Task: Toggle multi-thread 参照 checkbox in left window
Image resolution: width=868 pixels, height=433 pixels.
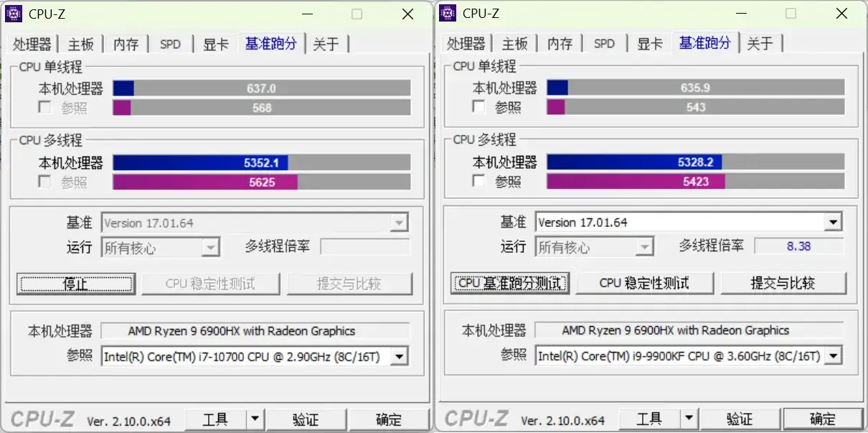Action: click(45, 182)
